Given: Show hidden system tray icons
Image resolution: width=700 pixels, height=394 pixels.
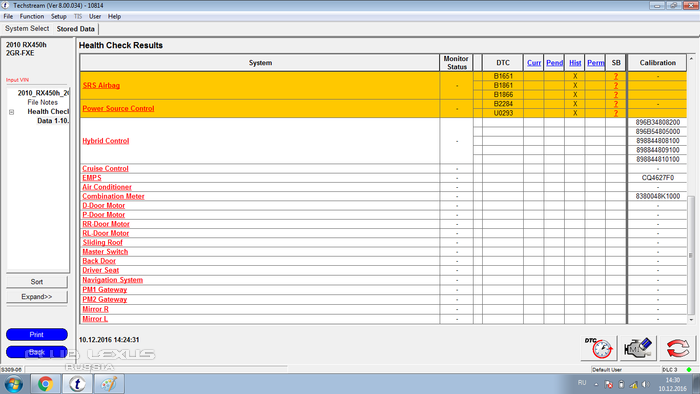Looking at the screenshot, I should click(x=596, y=384).
